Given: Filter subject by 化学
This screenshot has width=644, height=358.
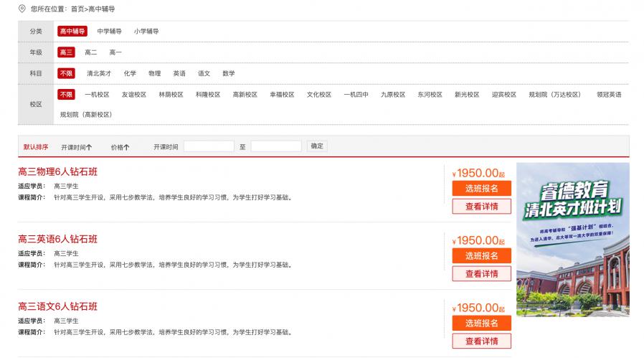Looking at the screenshot, I should tap(130, 73).
